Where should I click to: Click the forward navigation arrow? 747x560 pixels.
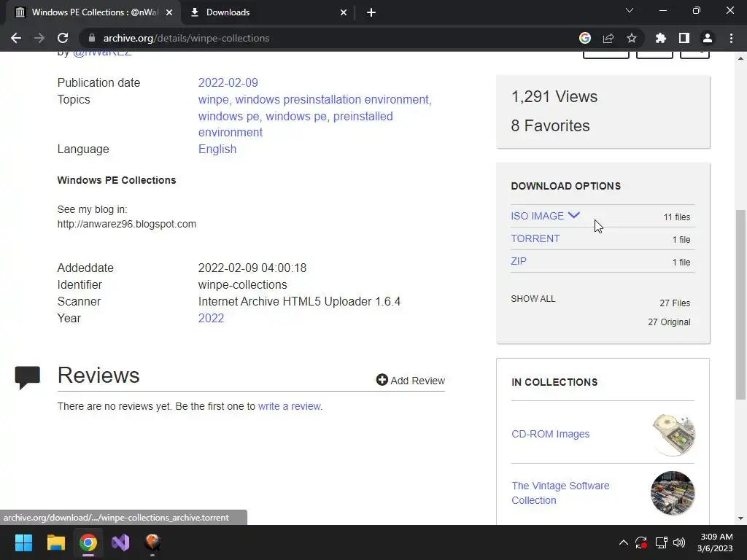click(39, 38)
